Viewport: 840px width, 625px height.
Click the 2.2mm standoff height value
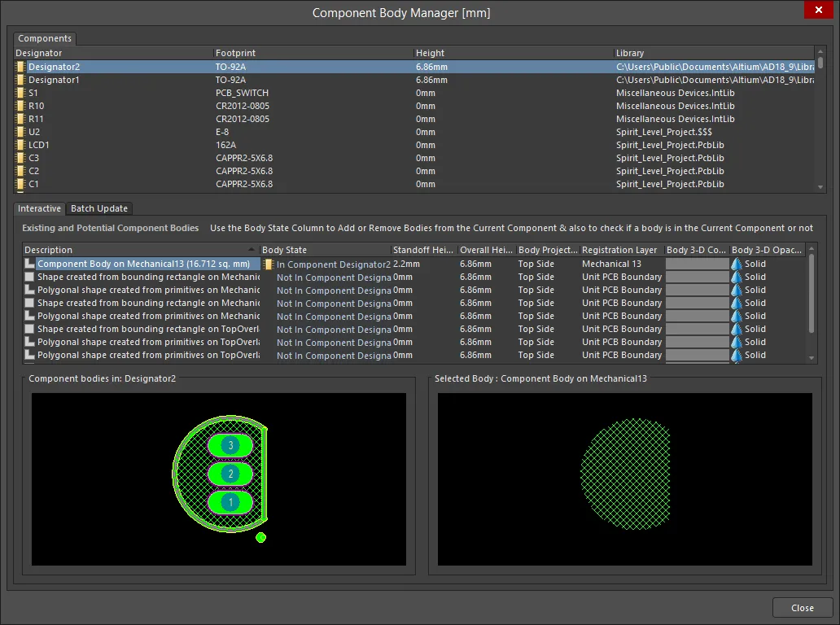click(407, 264)
